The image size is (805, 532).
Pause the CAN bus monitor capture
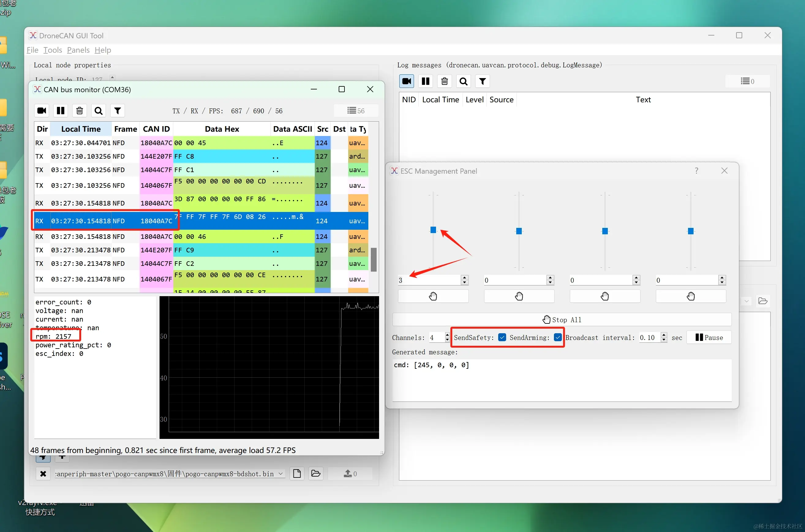point(61,111)
